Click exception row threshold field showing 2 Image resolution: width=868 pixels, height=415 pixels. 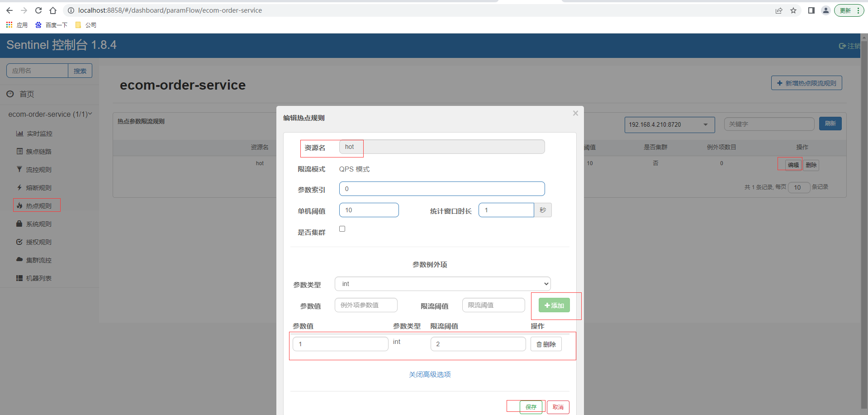(x=478, y=344)
